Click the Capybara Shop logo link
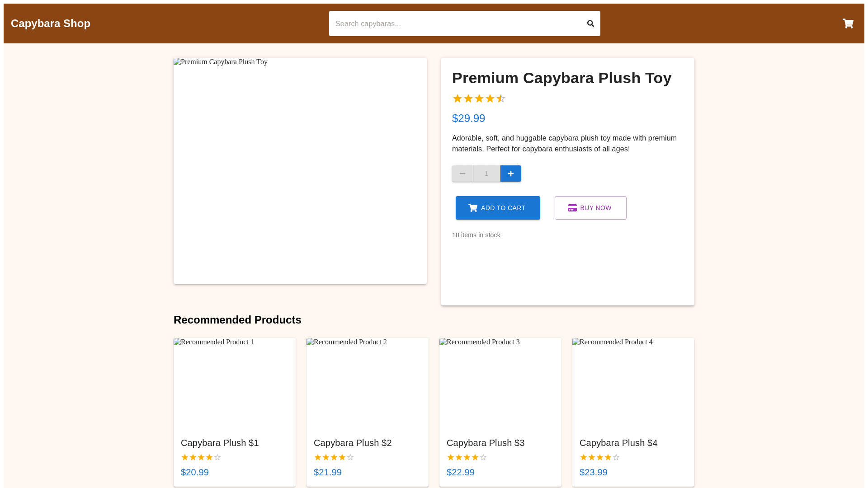Image resolution: width=868 pixels, height=488 pixels. 51,23
